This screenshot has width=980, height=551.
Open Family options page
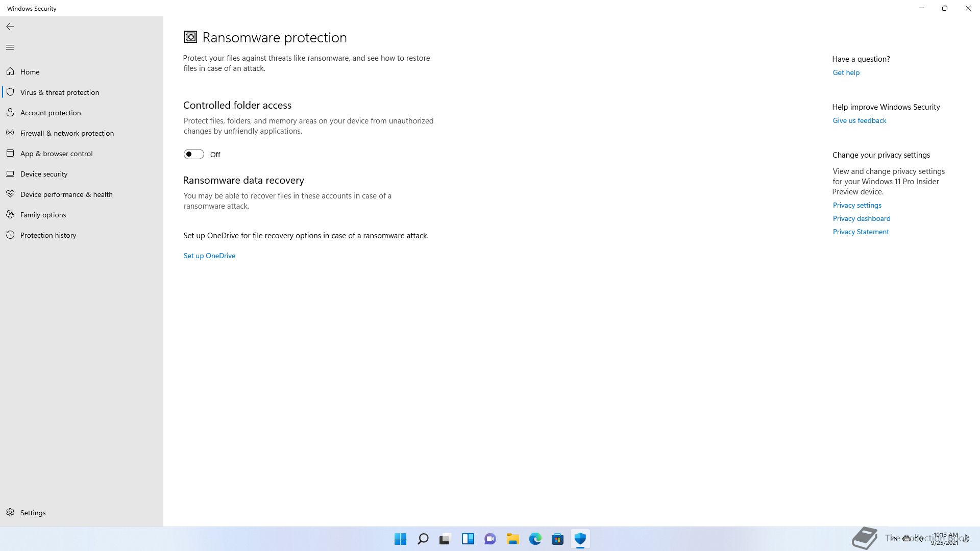click(82, 215)
